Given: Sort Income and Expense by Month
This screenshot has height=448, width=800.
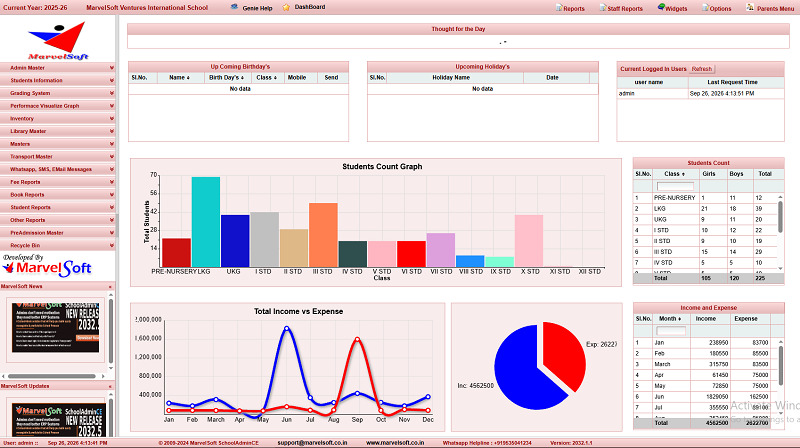Looking at the screenshot, I should click(670, 319).
